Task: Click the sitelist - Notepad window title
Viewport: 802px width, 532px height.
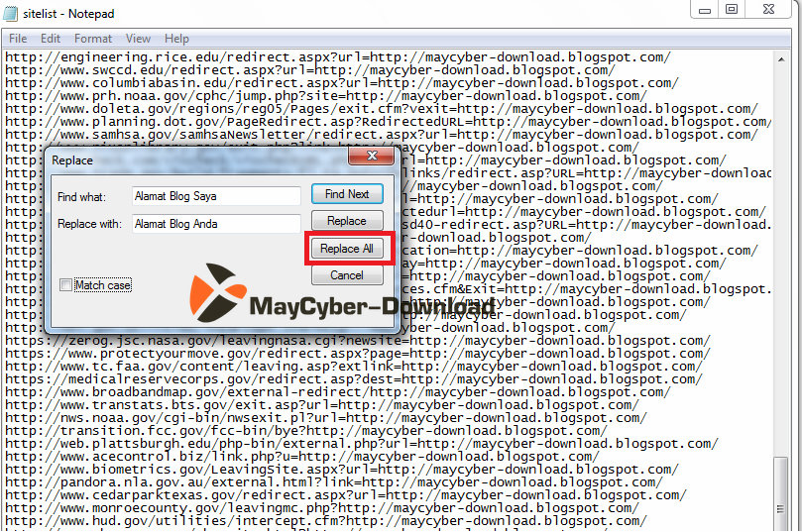Action: coord(68,14)
